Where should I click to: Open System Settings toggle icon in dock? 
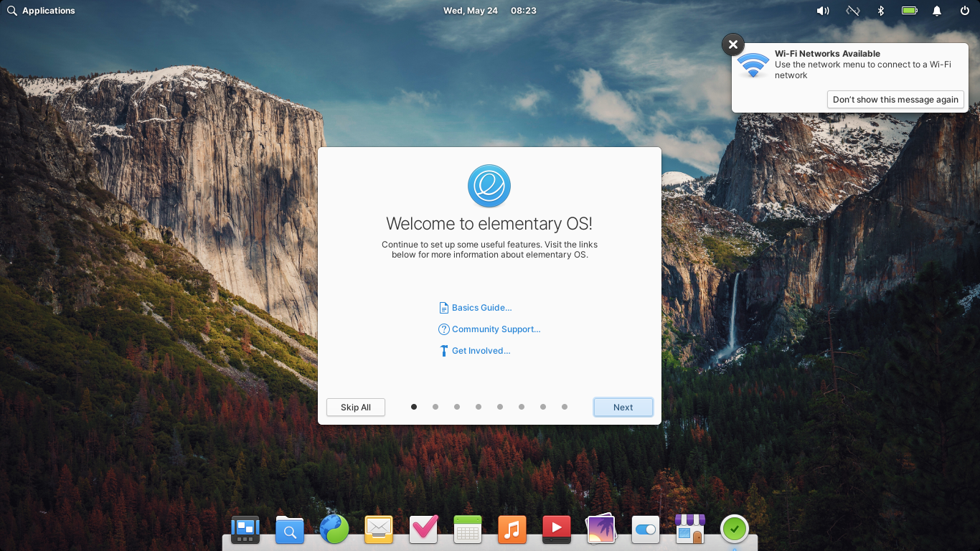click(x=646, y=530)
